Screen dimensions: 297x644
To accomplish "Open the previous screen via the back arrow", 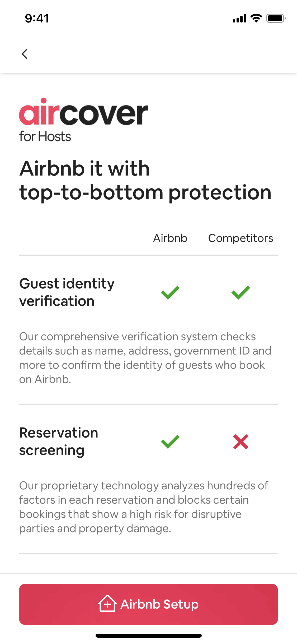I will (x=25, y=54).
